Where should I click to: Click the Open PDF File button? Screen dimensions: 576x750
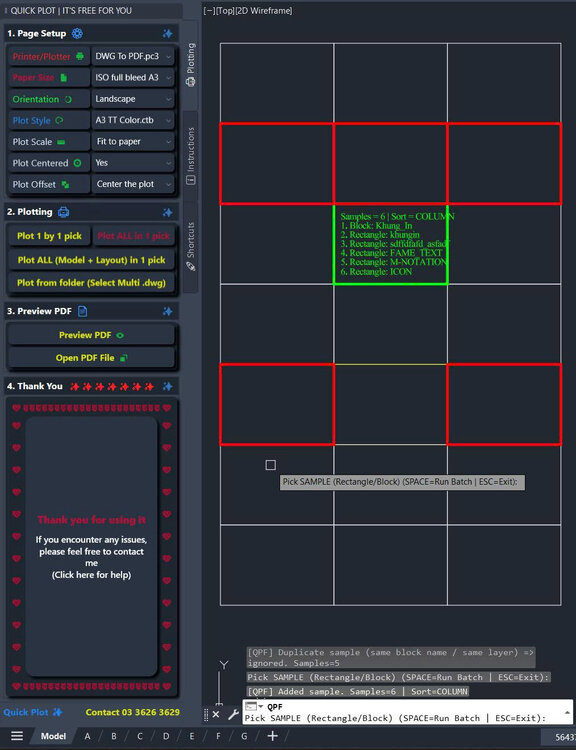point(91,358)
